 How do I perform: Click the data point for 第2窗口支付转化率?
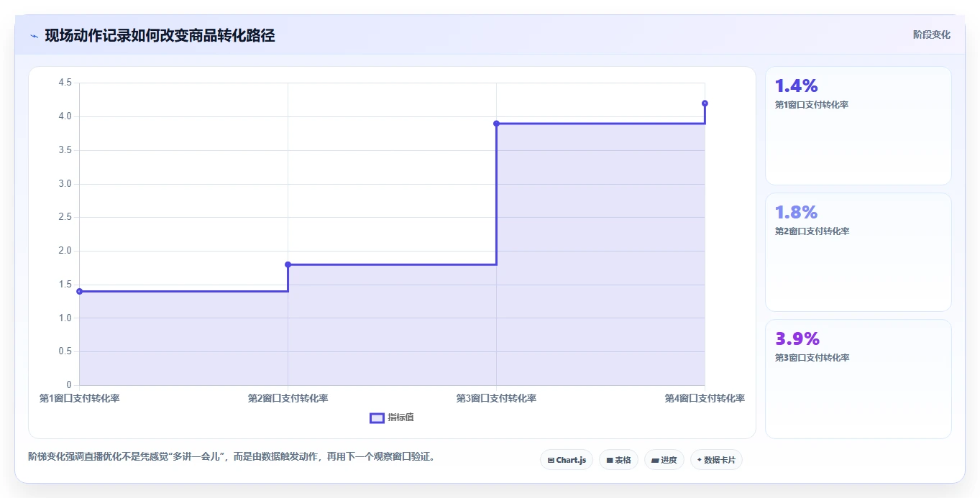click(x=288, y=264)
